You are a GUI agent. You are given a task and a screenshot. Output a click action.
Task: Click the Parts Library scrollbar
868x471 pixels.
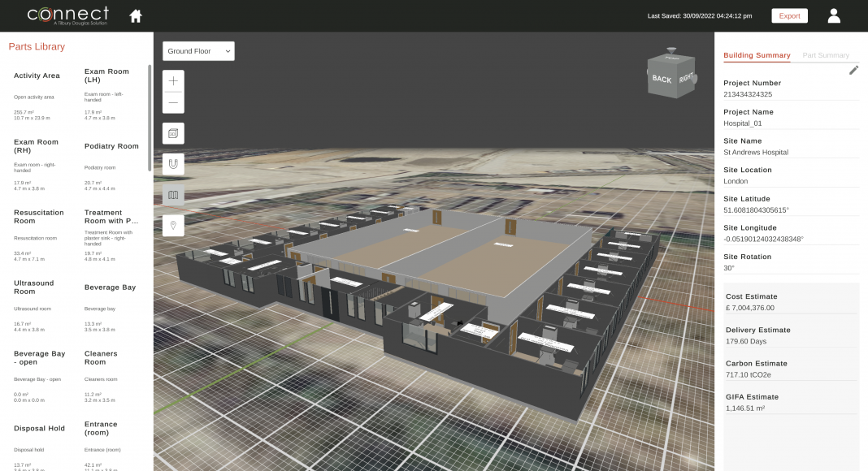click(149, 118)
